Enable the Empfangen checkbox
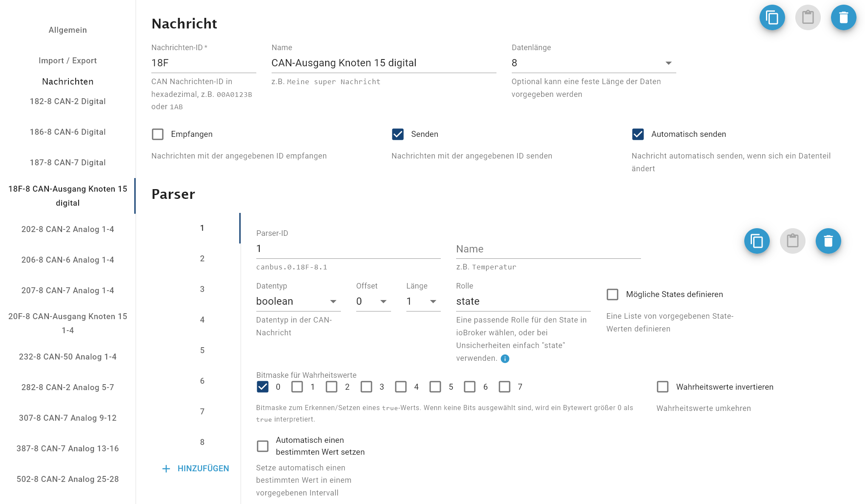This screenshot has width=865, height=504. (x=158, y=134)
